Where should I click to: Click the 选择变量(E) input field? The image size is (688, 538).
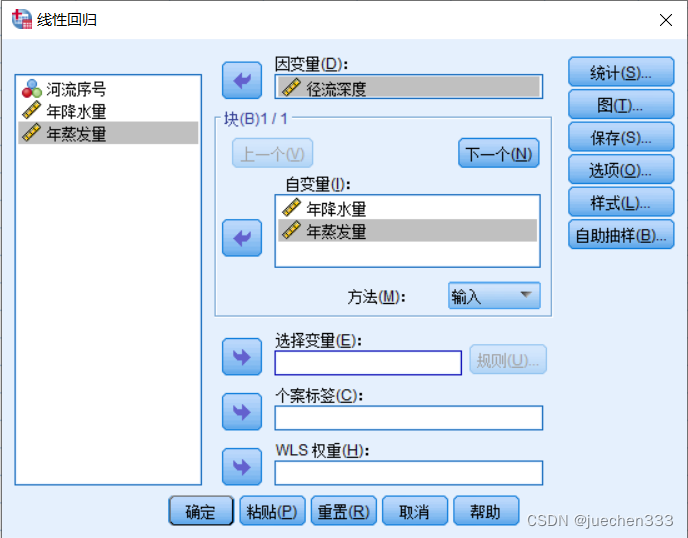(368, 362)
